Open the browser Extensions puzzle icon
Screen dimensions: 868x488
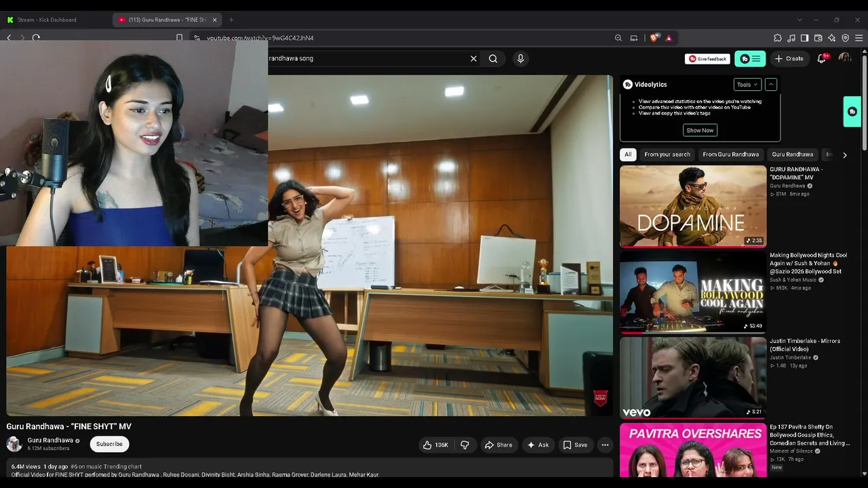(778, 38)
